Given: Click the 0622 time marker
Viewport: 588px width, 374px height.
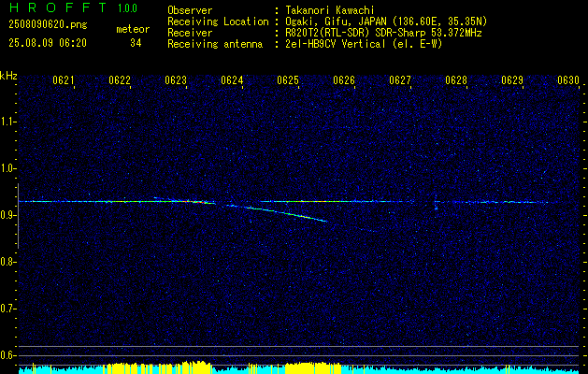Looking at the screenshot, I should (x=120, y=80).
